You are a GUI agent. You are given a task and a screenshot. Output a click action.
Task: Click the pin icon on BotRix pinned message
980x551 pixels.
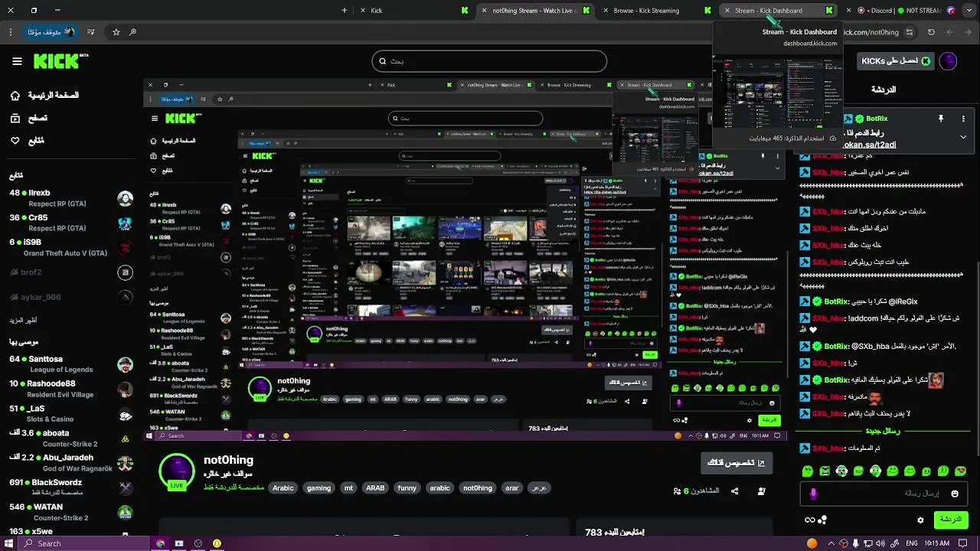[x=941, y=119]
